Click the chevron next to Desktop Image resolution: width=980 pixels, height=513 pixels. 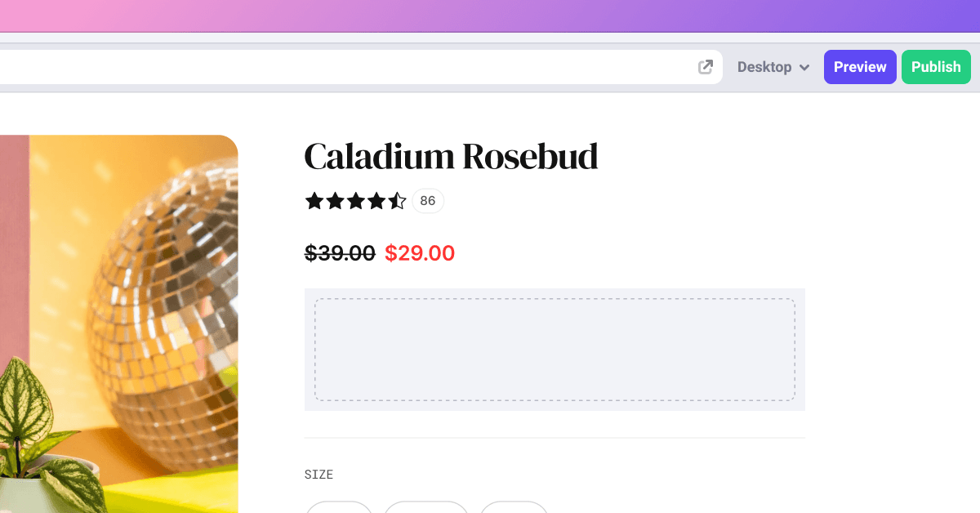point(804,68)
